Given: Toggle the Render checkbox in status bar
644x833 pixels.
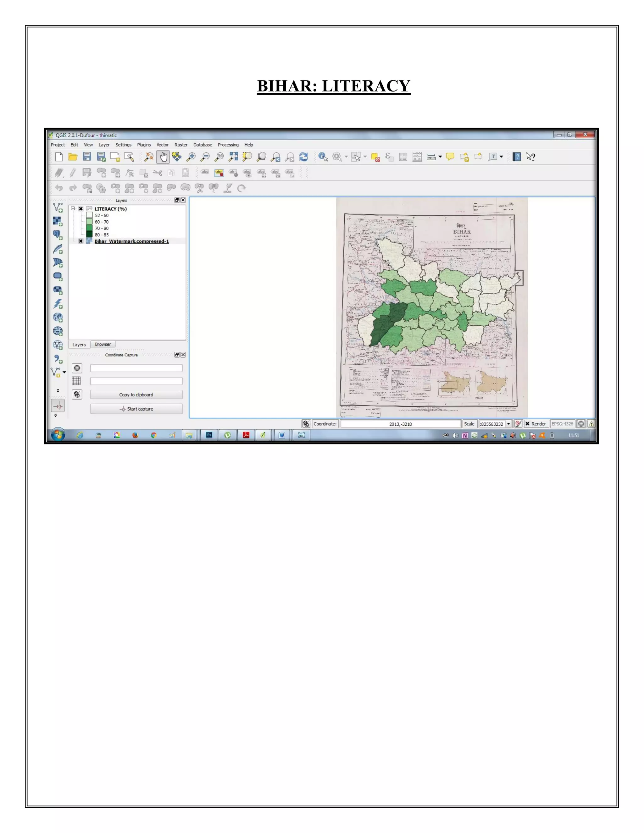Looking at the screenshot, I should [x=527, y=424].
